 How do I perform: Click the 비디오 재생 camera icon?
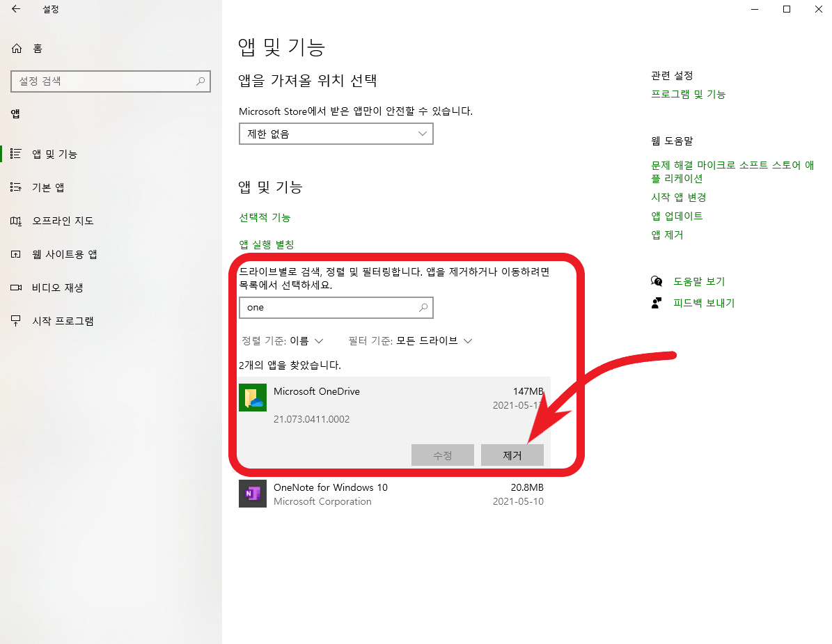(x=16, y=288)
